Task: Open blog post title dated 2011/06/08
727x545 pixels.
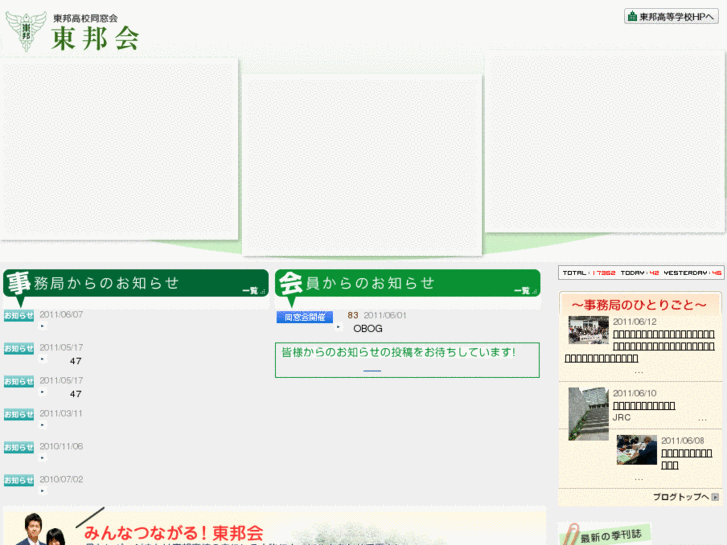Action: 686,459
